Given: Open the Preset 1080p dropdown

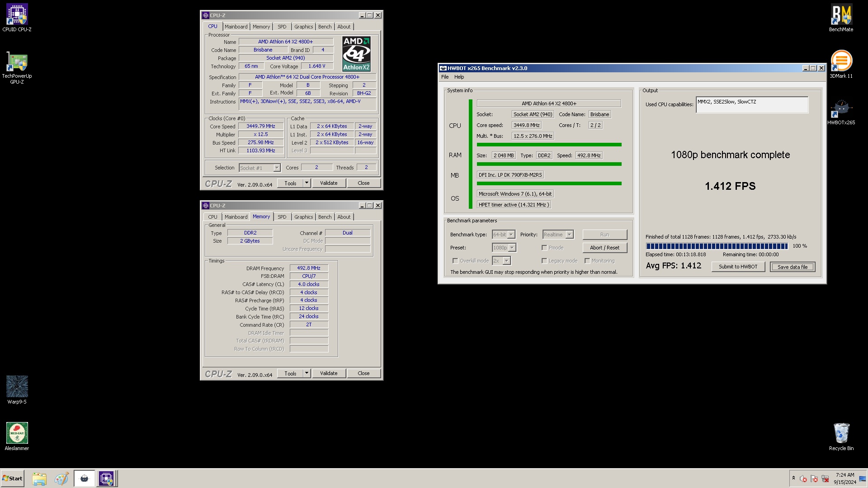Looking at the screenshot, I should pos(504,248).
